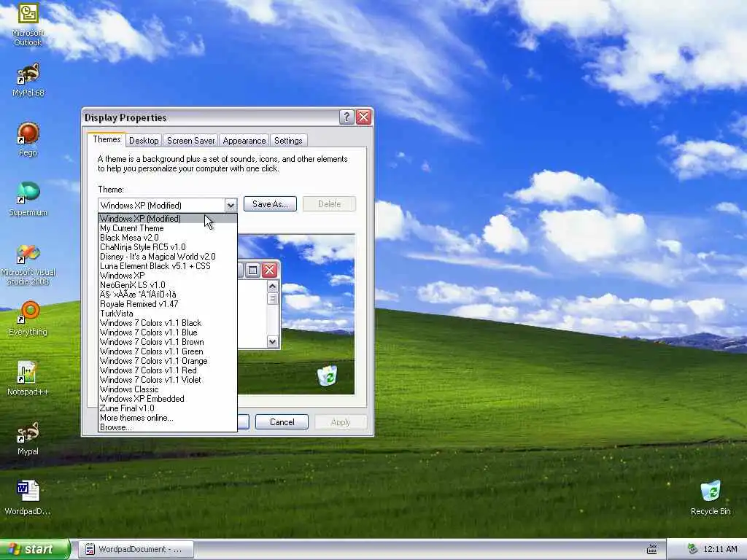Switch to the Themes tab
The height and width of the screenshot is (560, 747).
click(107, 139)
